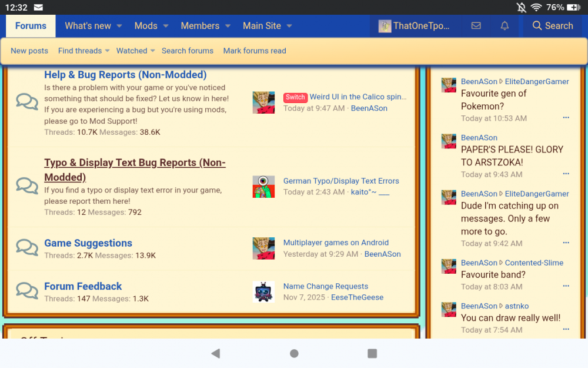Open the Find threads dropdown
Image resolution: width=588 pixels, height=368 pixels.
[83, 51]
